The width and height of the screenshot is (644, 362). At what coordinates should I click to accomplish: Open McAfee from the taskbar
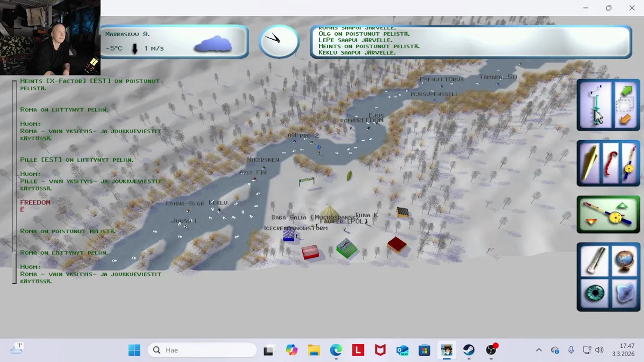coord(380,350)
